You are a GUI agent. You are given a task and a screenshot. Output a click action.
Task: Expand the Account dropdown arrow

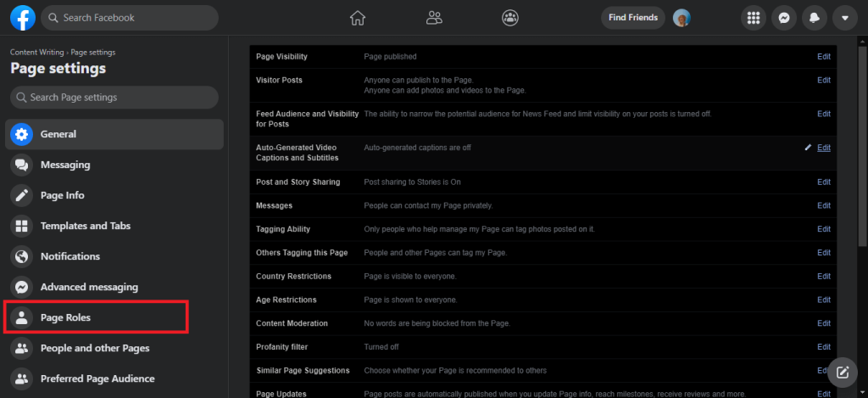click(x=845, y=18)
